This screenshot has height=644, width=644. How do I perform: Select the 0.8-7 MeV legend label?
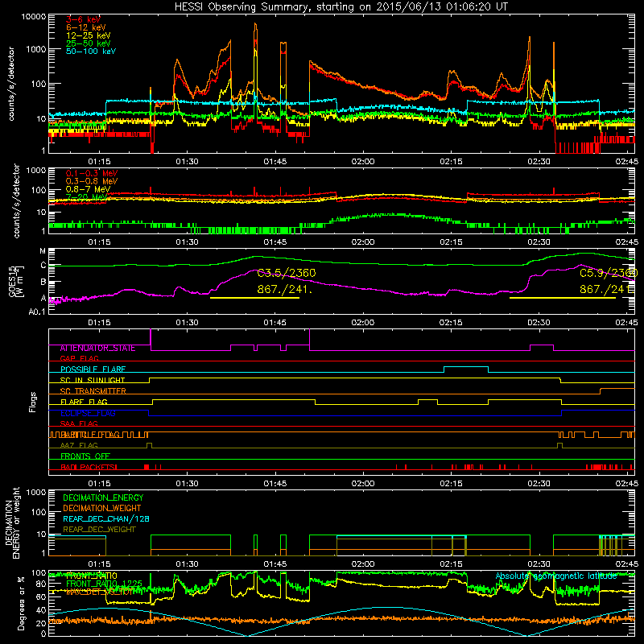[x=89, y=189]
